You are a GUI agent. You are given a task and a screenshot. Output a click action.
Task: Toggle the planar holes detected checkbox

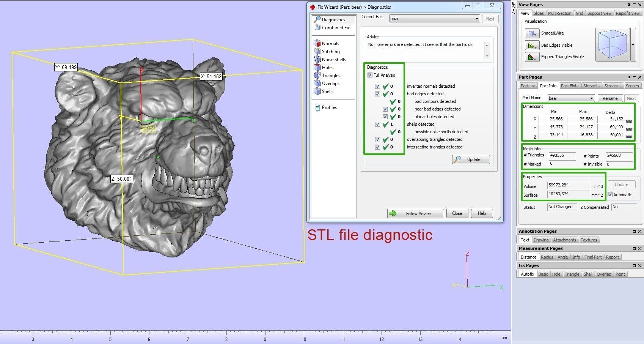click(385, 117)
